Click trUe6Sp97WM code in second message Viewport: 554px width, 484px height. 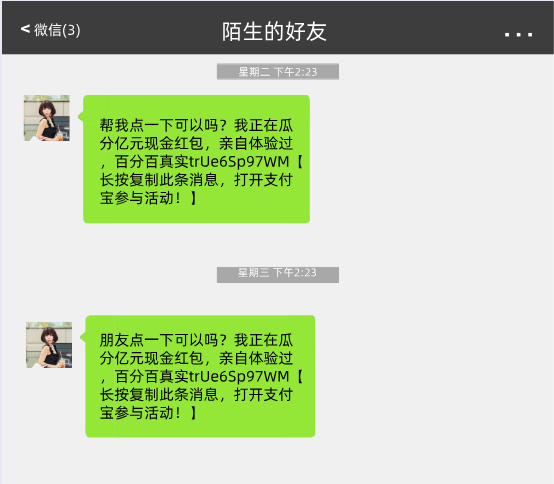(239, 376)
